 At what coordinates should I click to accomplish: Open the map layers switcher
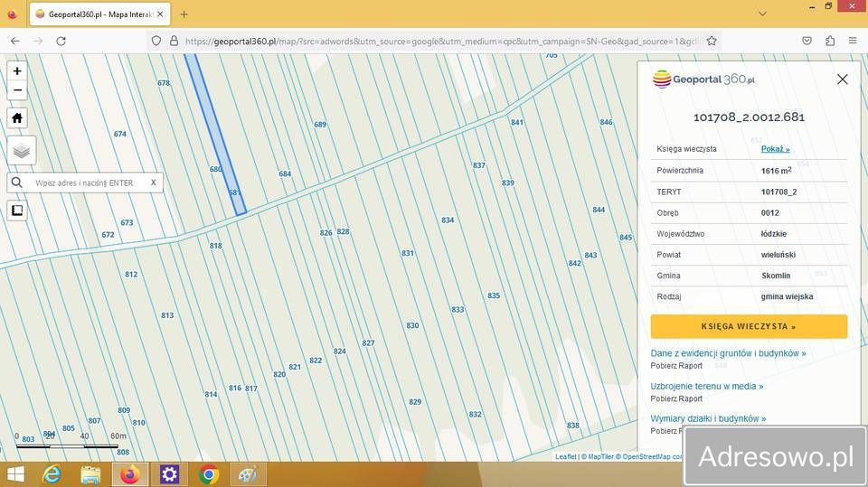tap(22, 151)
